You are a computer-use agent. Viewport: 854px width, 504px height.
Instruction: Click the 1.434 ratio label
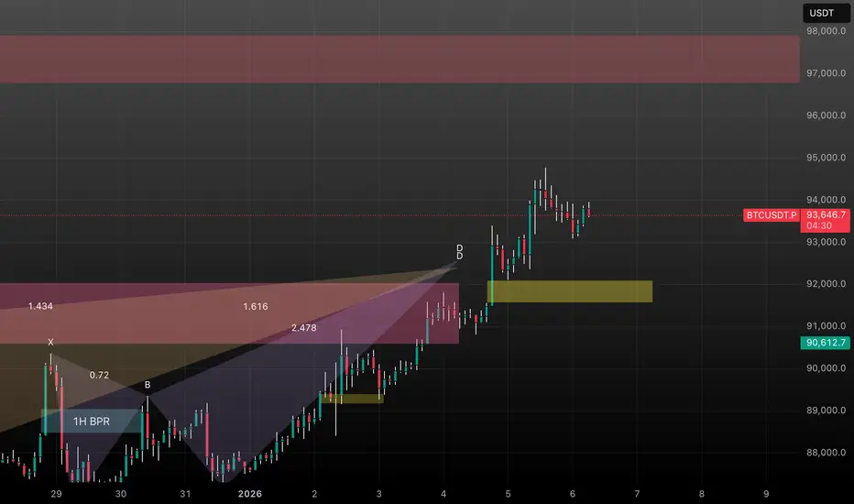pyautogui.click(x=40, y=306)
